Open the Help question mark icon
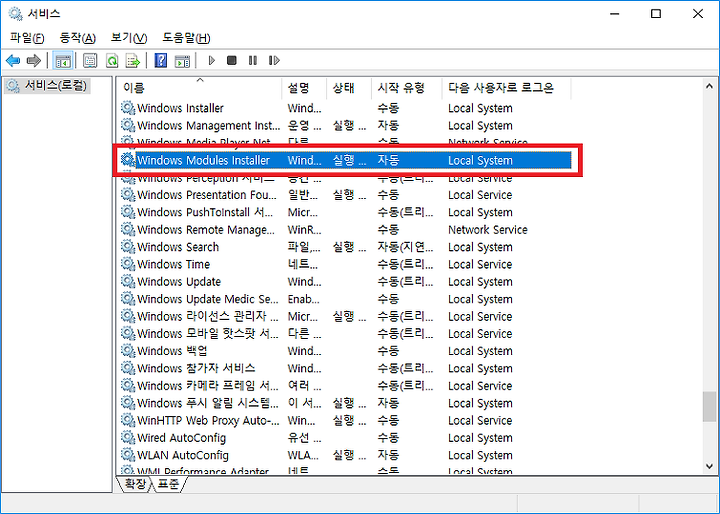Image resolution: width=720 pixels, height=514 pixels. tap(160, 61)
